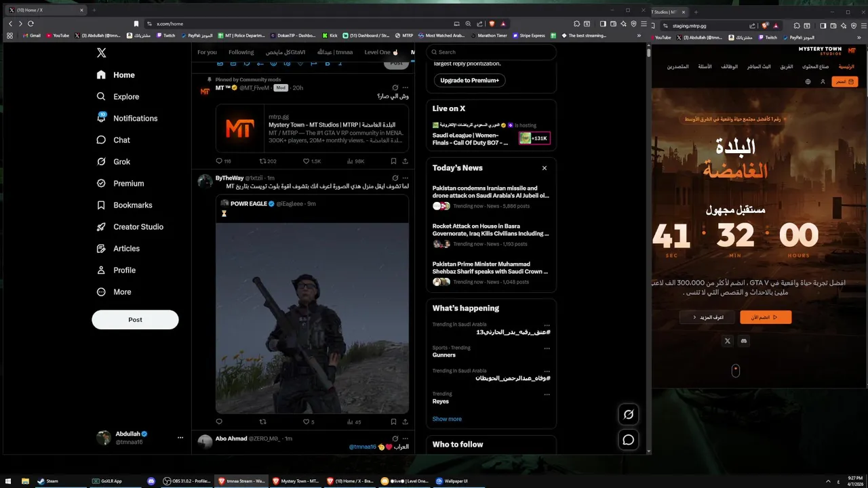Open X social icon on Mystery Town page

point(728,341)
